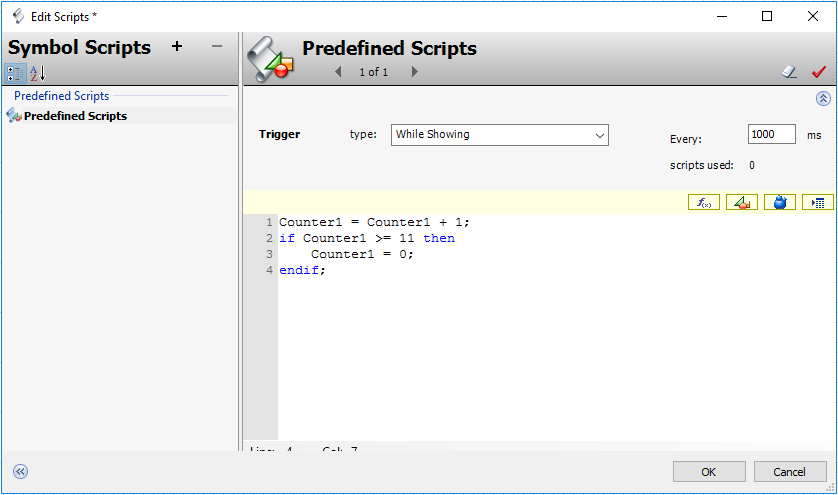This screenshot has height=495, width=838.
Task: Click the eraser icon to clear script
Action: (x=789, y=72)
